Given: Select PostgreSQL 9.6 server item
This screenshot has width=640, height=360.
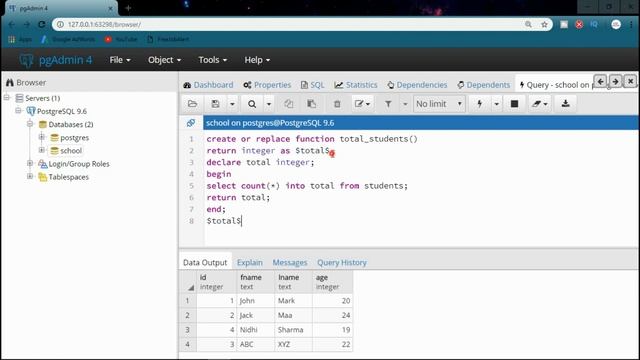Looking at the screenshot, I should [62, 111].
